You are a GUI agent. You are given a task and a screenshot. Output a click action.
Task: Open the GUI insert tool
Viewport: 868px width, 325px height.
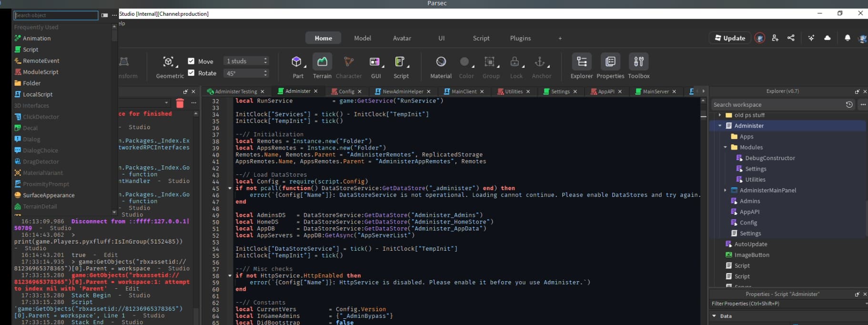click(x=374, y=61)
